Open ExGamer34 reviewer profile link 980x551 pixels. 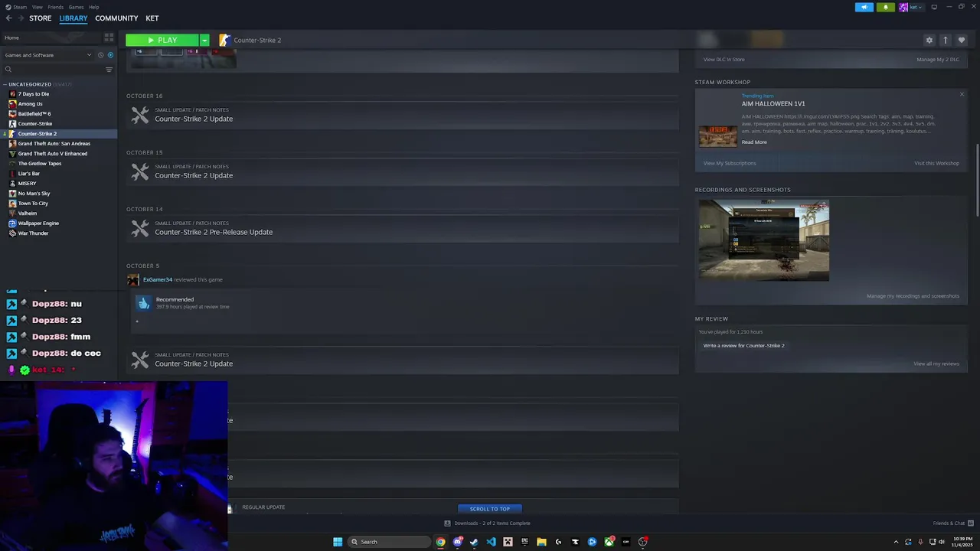(158, 280)
